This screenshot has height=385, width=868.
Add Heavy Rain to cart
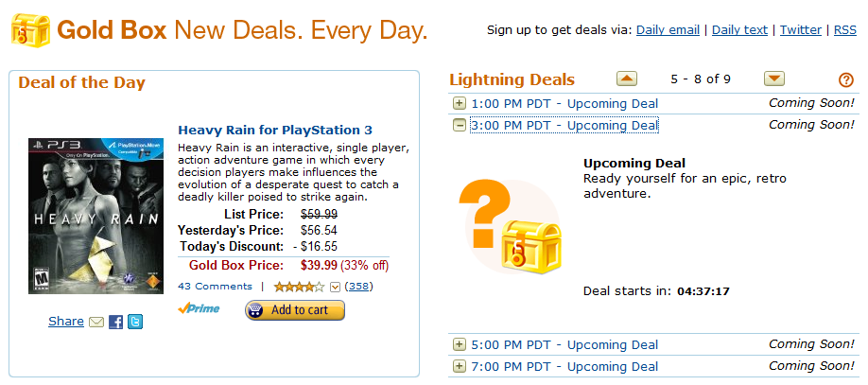click(295, 310)
